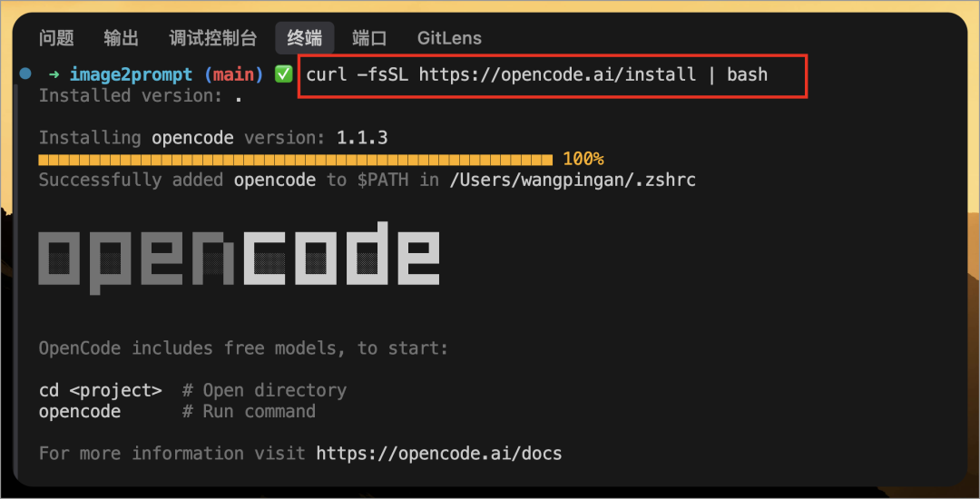Screen dimensions: 980x499
Task: Click the 100% progress label
Action: click(583, 159)
